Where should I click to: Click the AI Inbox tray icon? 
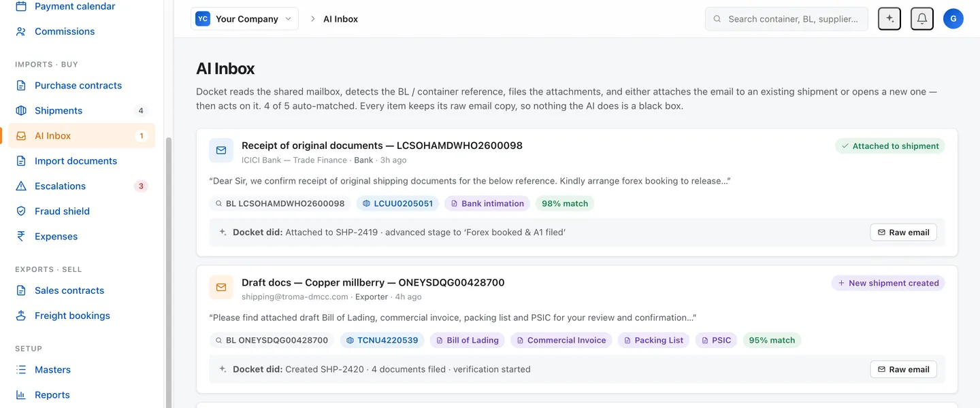pos(21,135)
